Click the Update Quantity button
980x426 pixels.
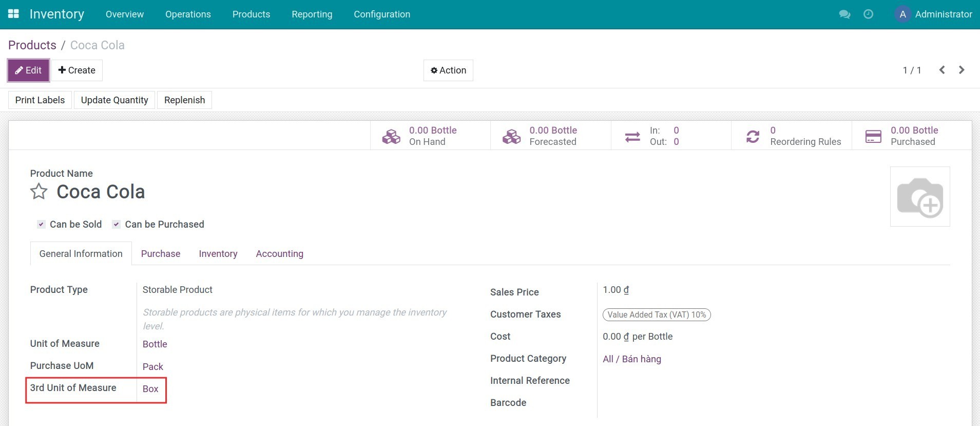(114, 100)
